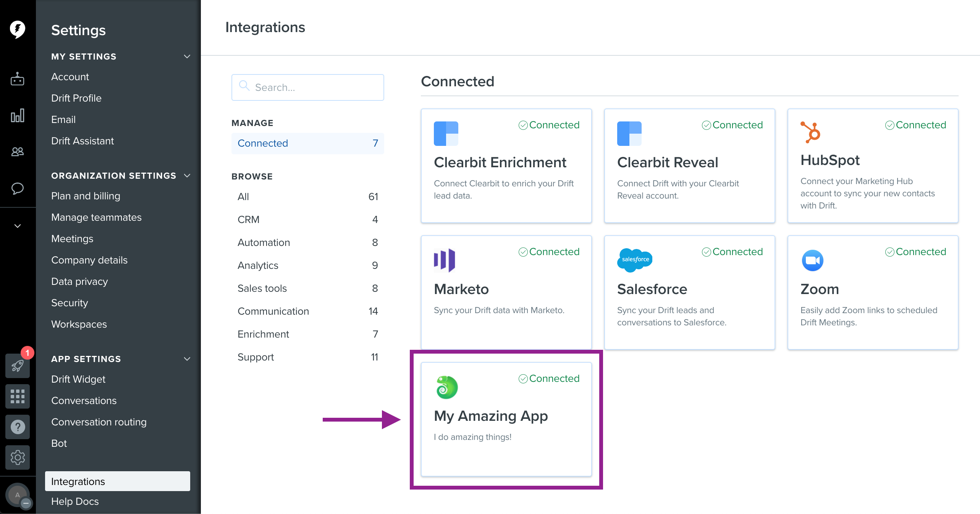Screen dimensions: 980x514
Task: Open the bot playbooks robot icon
Action: pos(18,79)
